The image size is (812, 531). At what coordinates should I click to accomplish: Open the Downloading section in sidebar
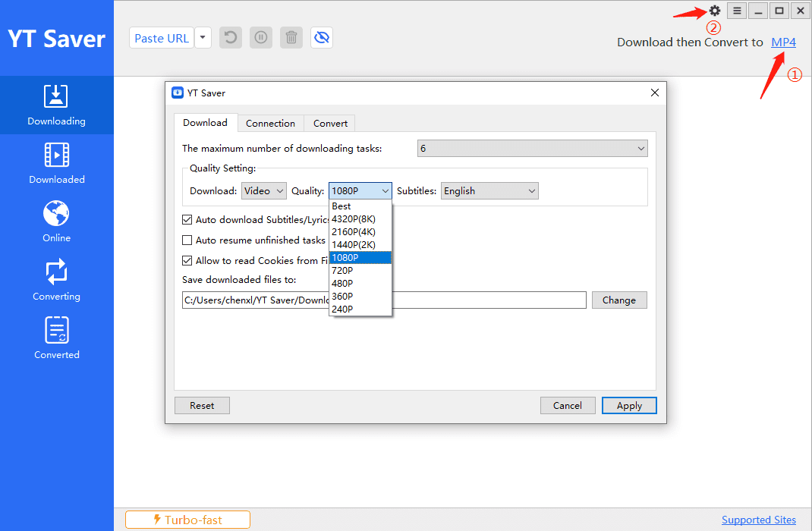pyautogui.click(x=56, y=105)
